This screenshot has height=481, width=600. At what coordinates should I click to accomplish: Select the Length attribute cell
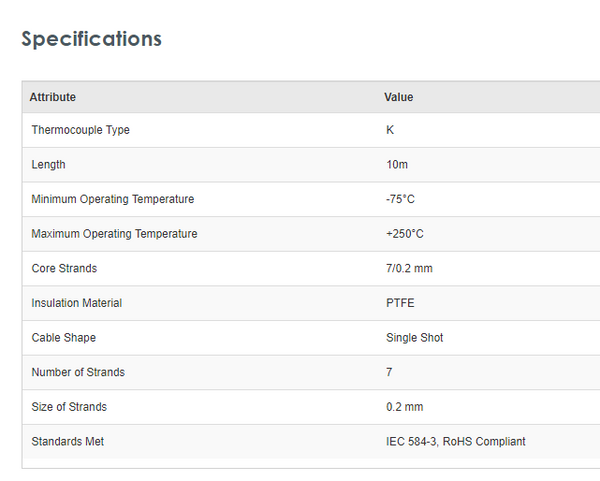(49, 165)
